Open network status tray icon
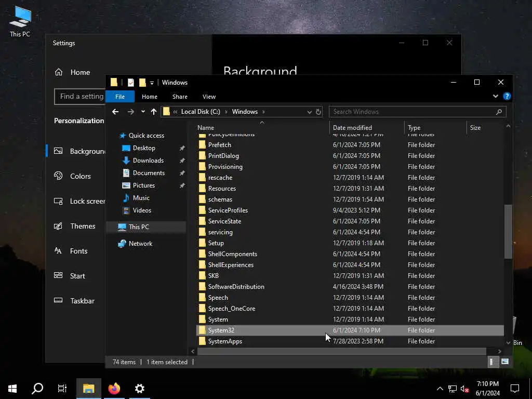Viewport: 532px width, 399px height. [x=453, y=389]
